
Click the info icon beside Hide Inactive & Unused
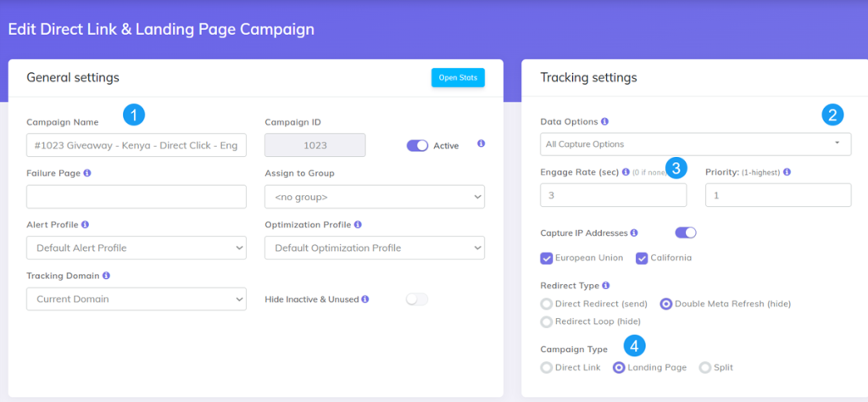[x=365, y=299]
